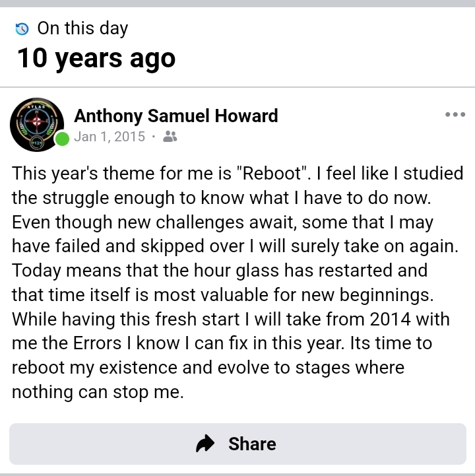Click the Jan 1, 2015 post date
Image resolution: width=475 pixels, height=476 pixels.
tap(110, 137)
